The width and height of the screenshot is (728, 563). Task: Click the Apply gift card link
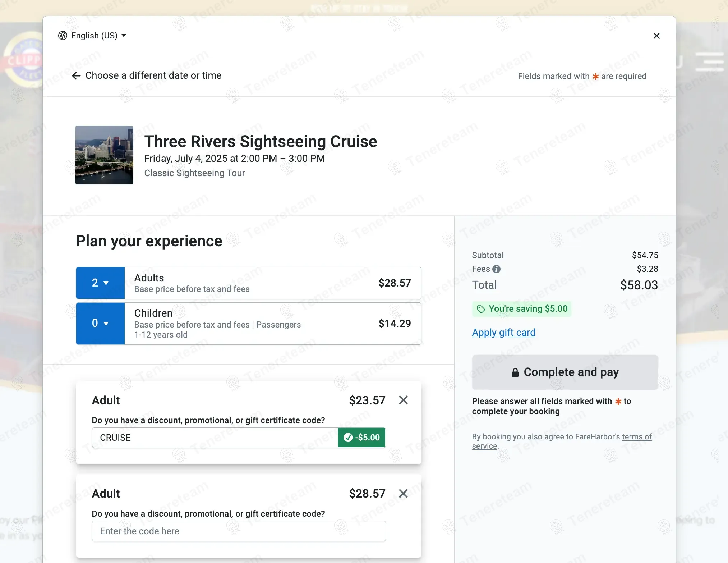click(503, 333)
